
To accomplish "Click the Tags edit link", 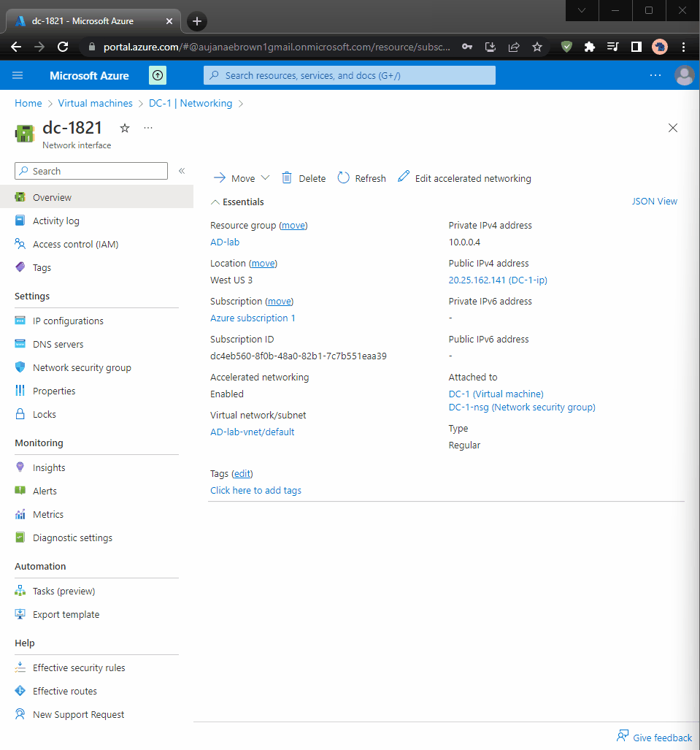I will (x=242, y=473).
